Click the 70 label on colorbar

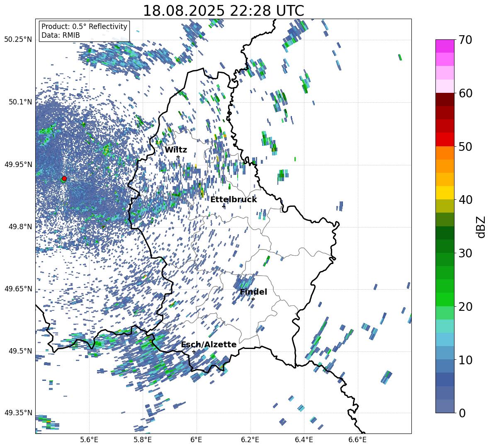tap(465, 40)
